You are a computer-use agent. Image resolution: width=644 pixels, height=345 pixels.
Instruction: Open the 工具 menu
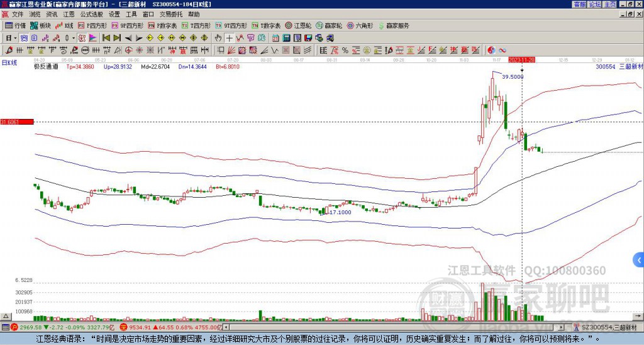pyautogui.click(x=131, y=14)
